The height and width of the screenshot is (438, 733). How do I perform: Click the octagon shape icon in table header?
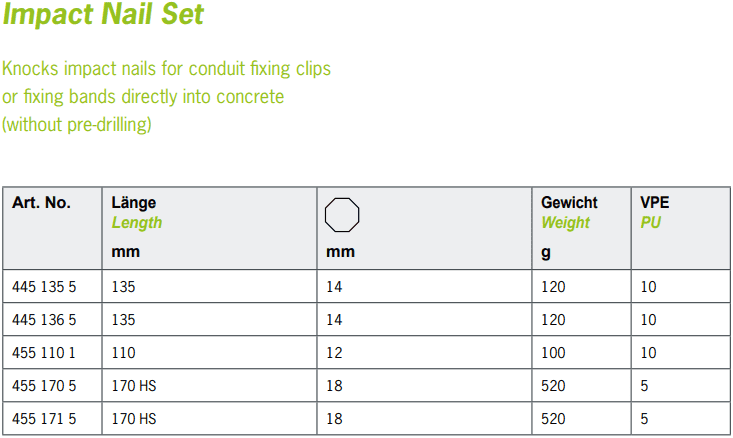342,215
